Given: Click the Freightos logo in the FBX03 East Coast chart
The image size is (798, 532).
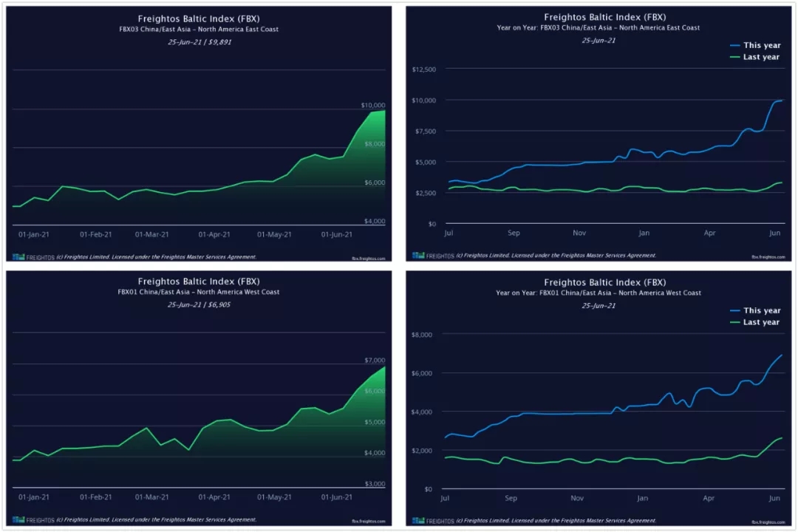Looking at the screenshot, I should pyautogui.click(x=26, y=256).
